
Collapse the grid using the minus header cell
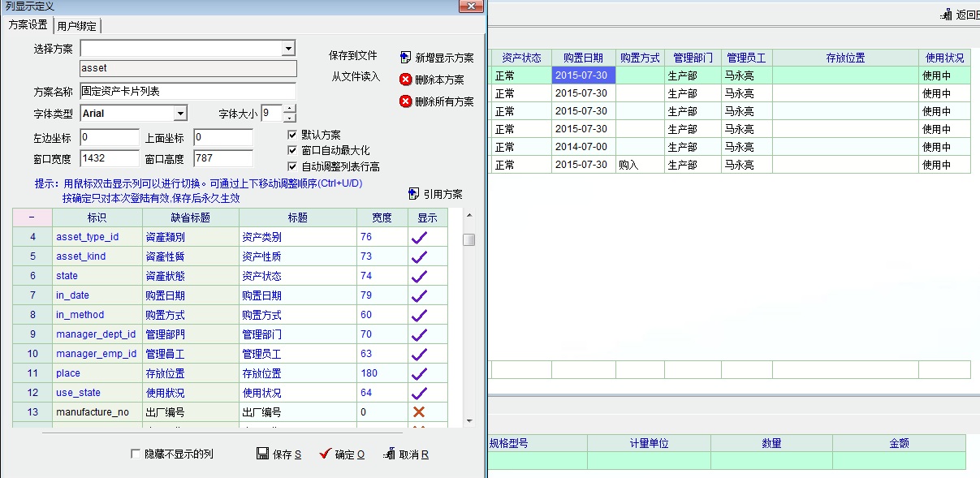click(32, 217)
